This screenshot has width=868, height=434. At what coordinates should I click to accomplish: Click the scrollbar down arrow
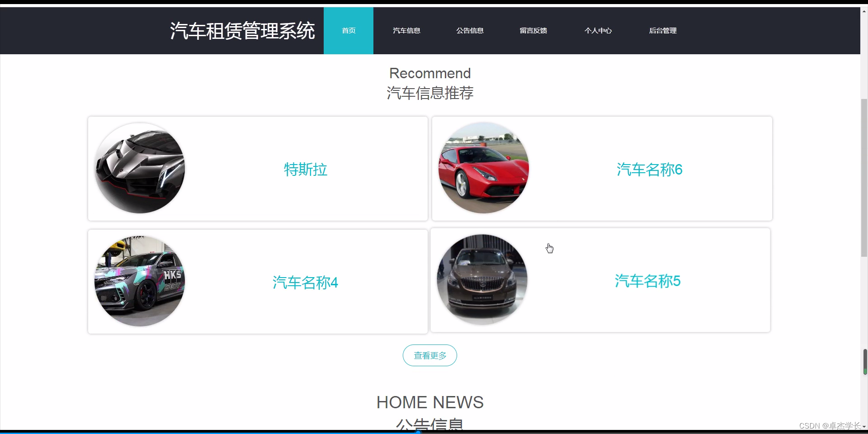864,426
